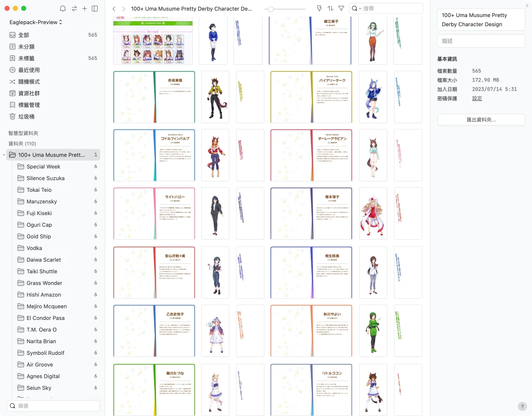Click the plus add icon
Viewport: 532px width, 416px height.
click(x=84, y=8)
